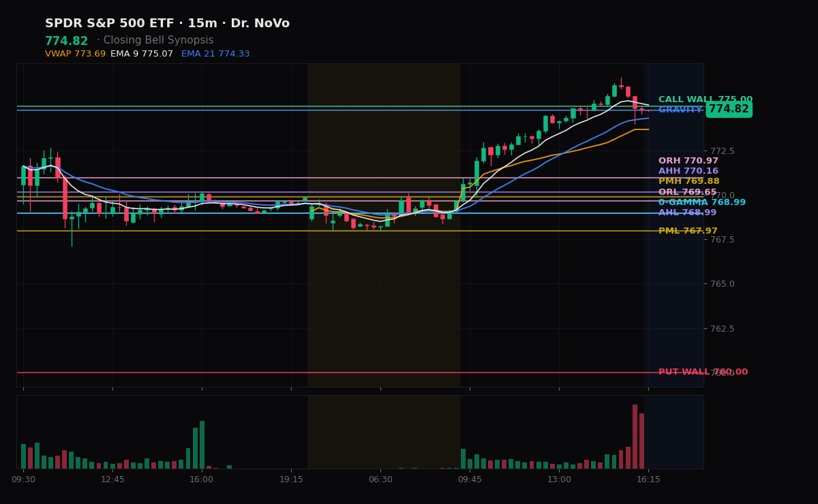Click the tall green volume bar at 16:00
Viewport: 818px width, 504px height.
202,445
